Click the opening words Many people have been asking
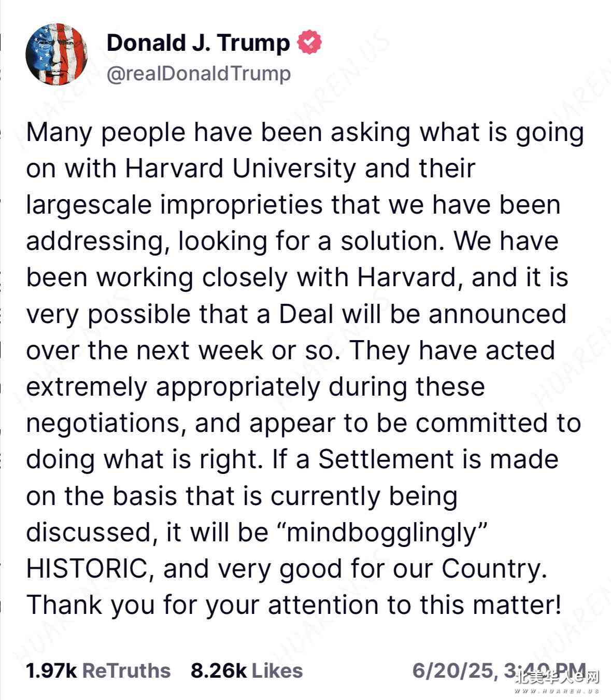 pyautogui.click(x=218, y=133)
